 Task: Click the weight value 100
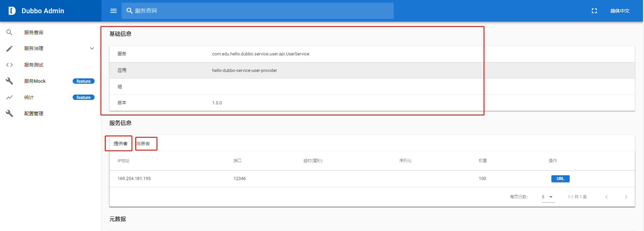pos(482,179)
